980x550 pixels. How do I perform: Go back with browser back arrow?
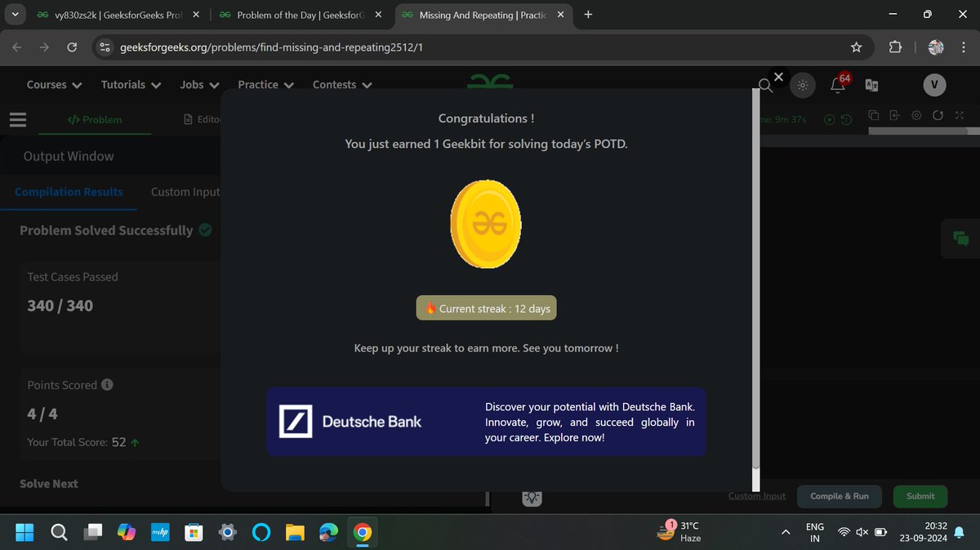pyautogui.click(x=17, y=47)
